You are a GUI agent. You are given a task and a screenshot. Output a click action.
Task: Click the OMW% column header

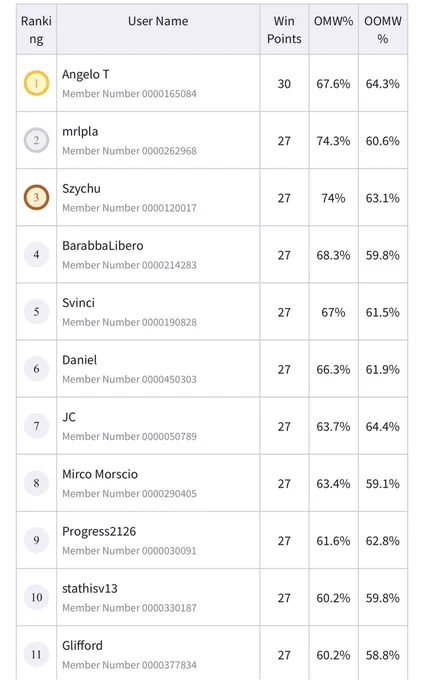(333, 21)
